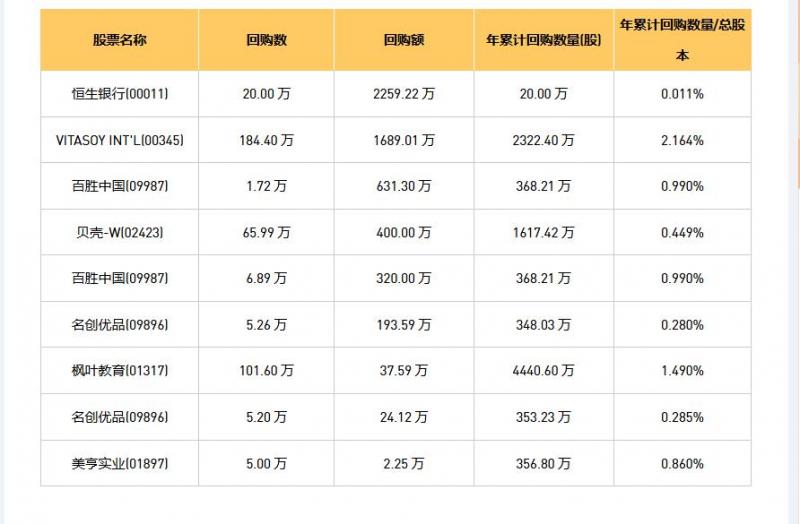The width and height of the screenshot is (800, 524).
Task: Select the 0.449% ratio cell
Action: click(682, 232)
